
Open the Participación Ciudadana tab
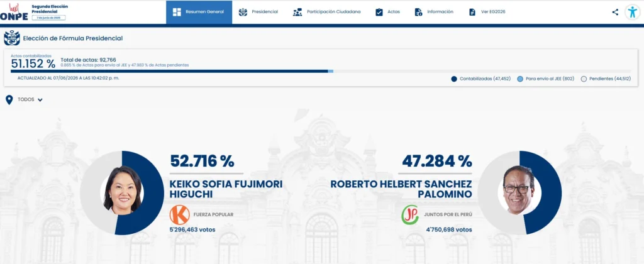(x=326, y=12)
